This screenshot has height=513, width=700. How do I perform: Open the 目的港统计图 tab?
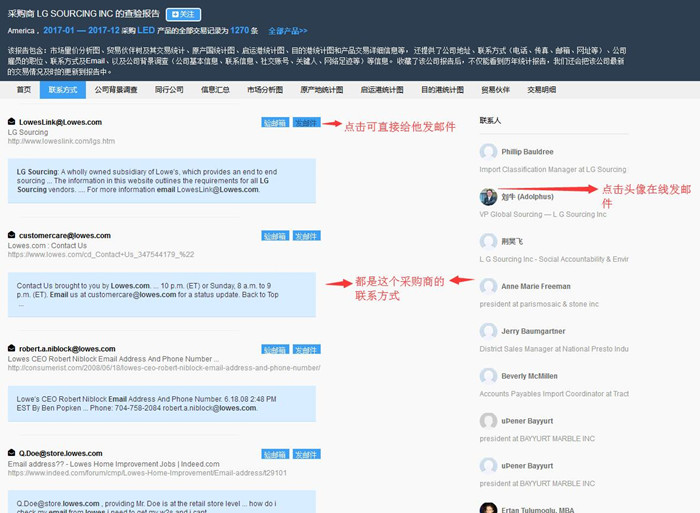[442, 90]
